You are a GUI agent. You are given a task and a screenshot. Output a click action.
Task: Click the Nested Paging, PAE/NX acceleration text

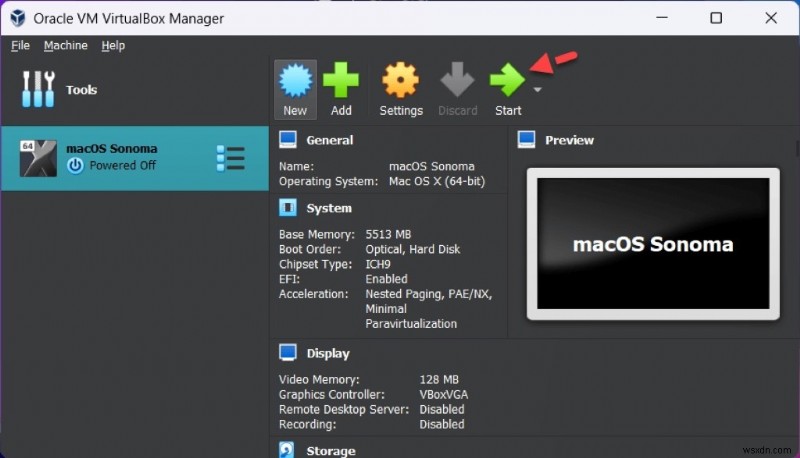[x=429, y=294]
